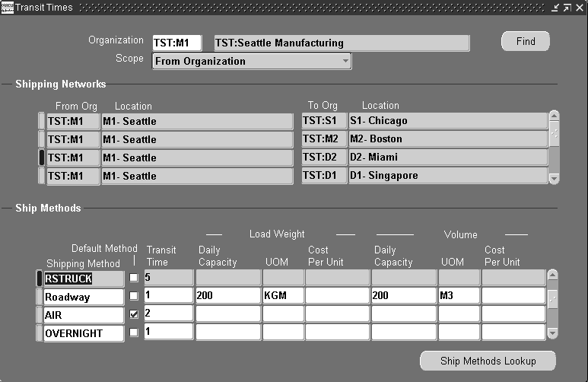
Task: Minimize the Transit Times window
Action: coord(555,7)
